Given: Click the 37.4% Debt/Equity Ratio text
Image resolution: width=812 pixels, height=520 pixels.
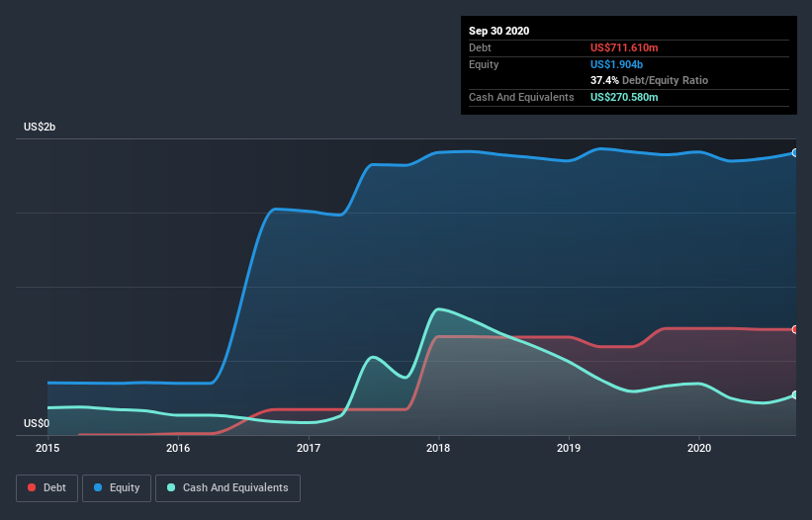Looking at the screenshot, I should point(649,80).
